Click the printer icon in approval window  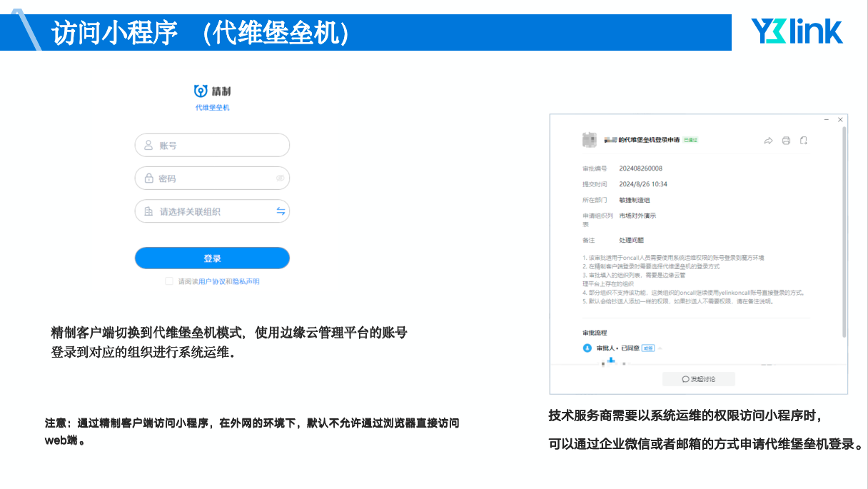786,141
